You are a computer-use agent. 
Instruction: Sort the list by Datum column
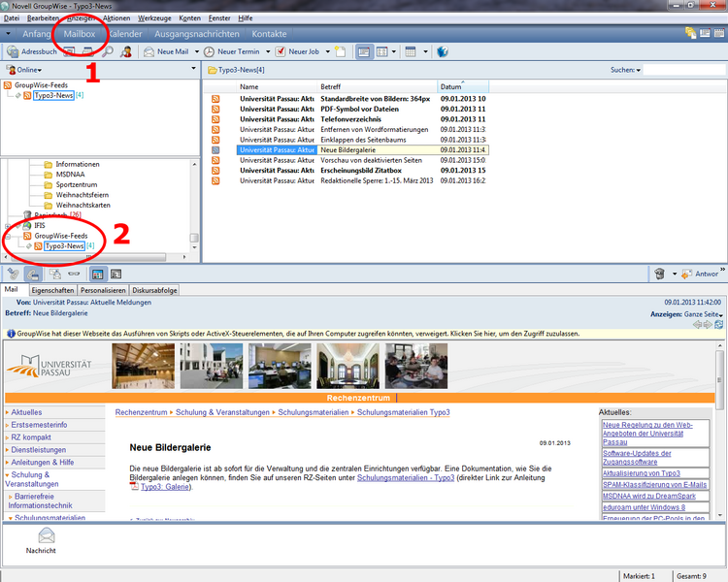[x=462, y=86]
